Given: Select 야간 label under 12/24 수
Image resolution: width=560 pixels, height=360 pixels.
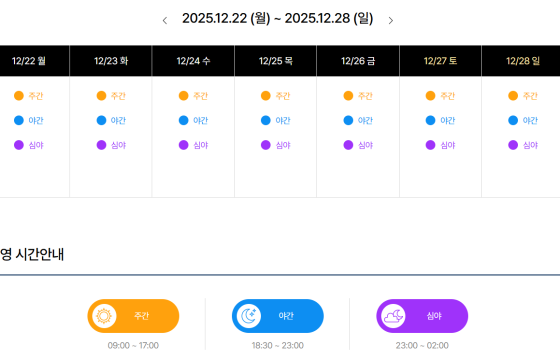Looking at the screenshot, I should tap(201, 120).
